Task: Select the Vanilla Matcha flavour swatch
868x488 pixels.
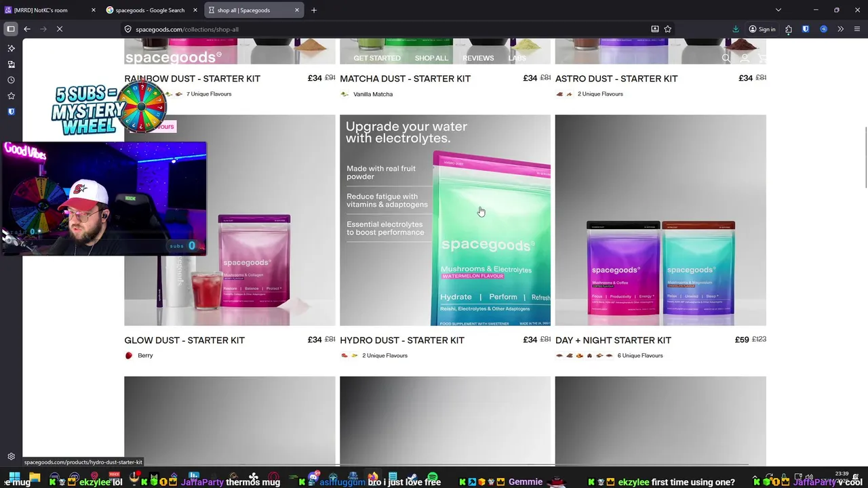Action: [x=344, y=94]
